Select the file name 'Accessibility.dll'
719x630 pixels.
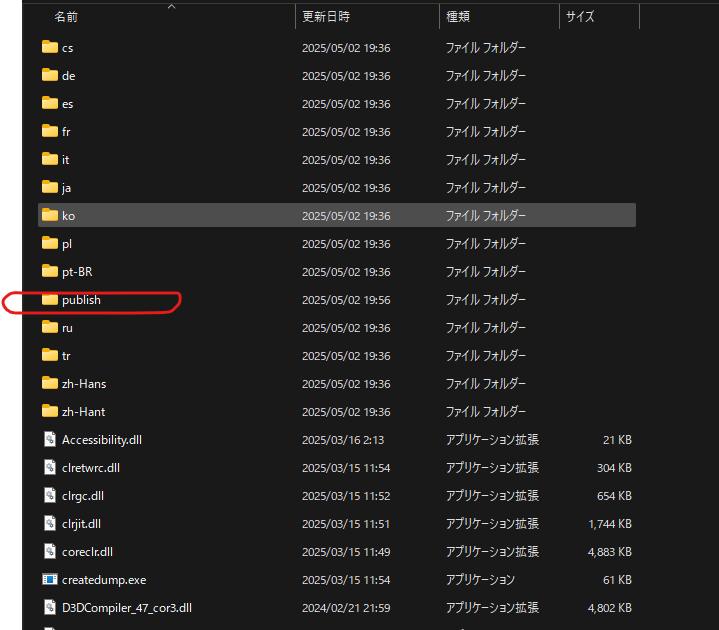pos(102,440)
